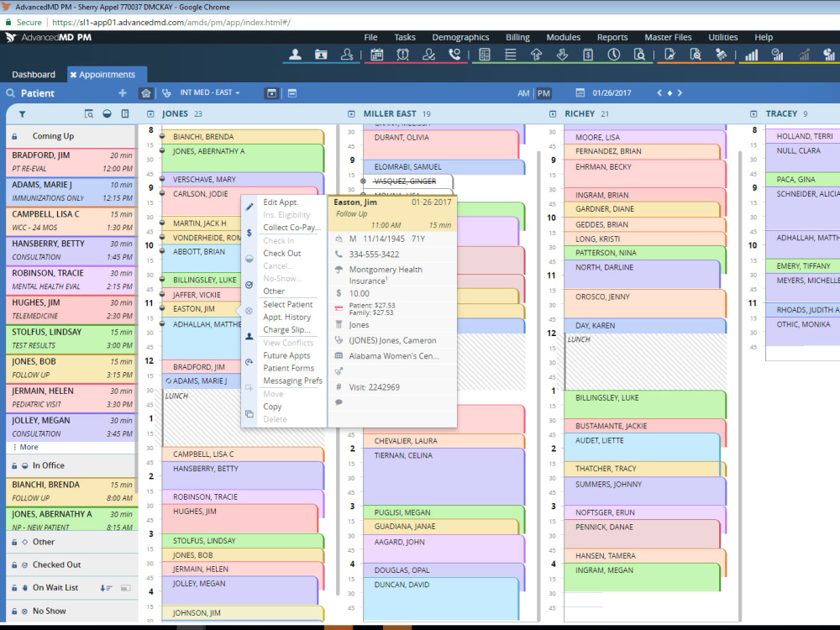Open the Master Files menu
The image size is (840, 630).
coord(668,38)
